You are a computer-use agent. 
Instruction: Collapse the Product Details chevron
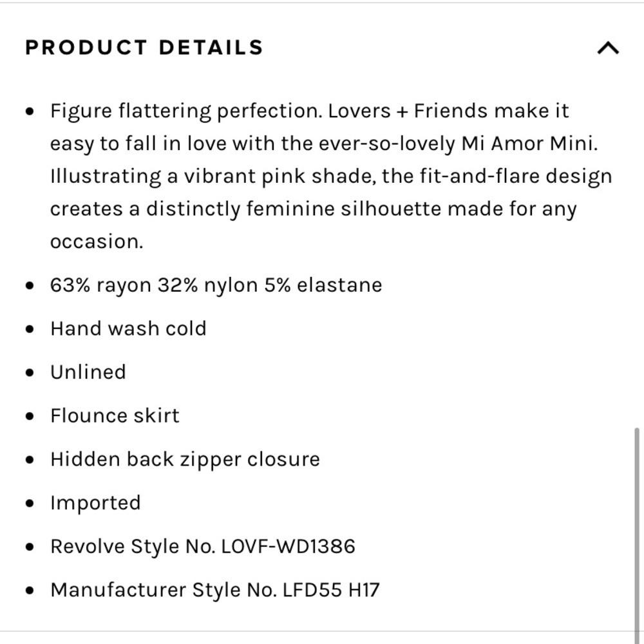(608, 48)
